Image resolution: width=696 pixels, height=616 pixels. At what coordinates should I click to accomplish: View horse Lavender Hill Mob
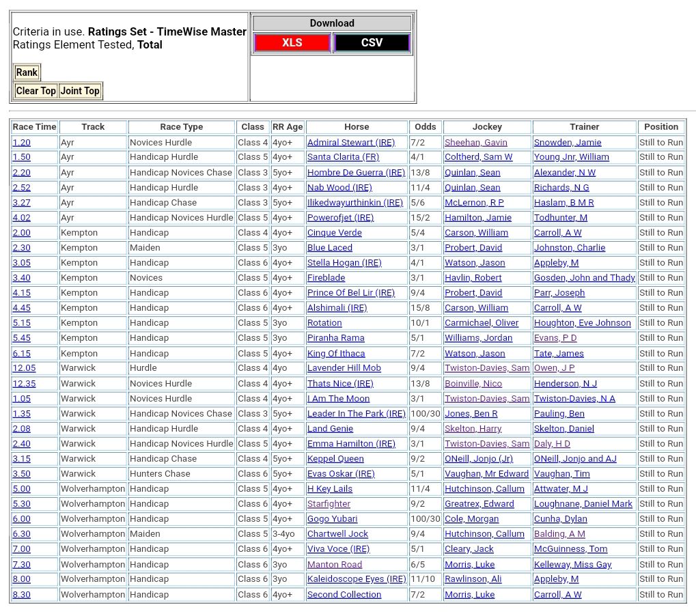(344, 368)
